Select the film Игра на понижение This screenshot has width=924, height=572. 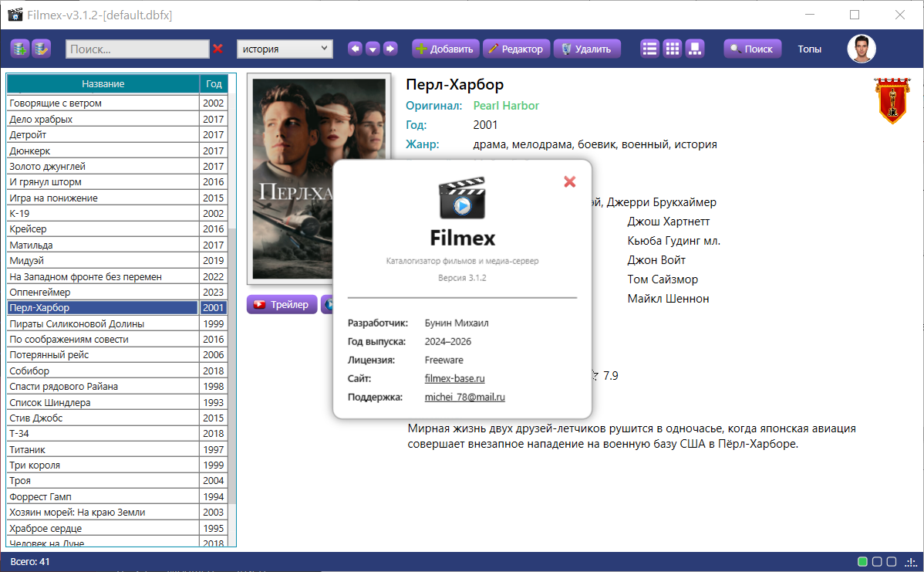click(117, 198)
